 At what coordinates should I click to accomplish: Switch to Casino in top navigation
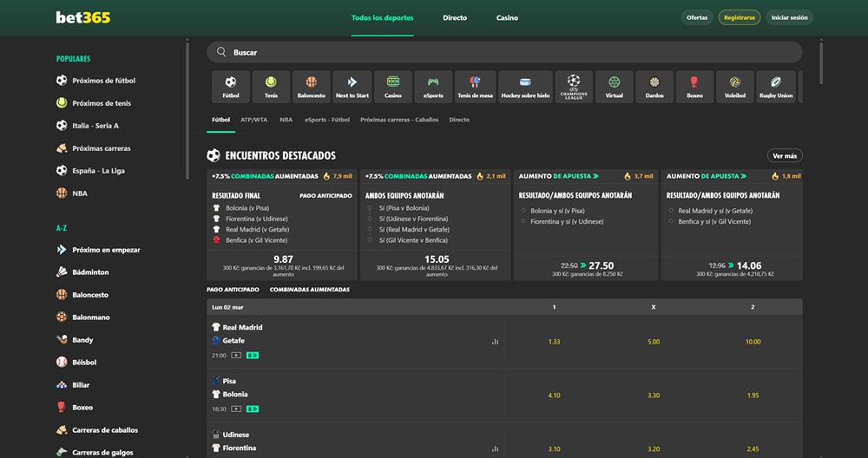pyautogui.click(x=507, y=17)
